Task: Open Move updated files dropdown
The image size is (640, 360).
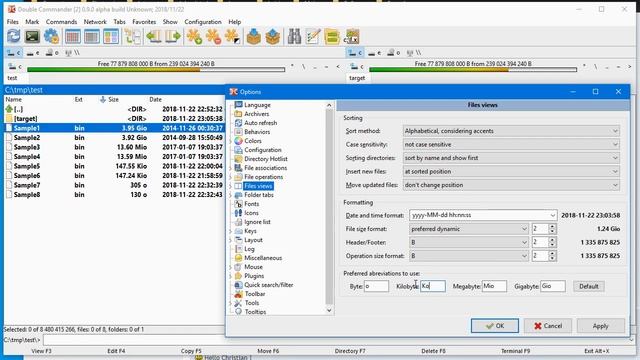Action: (511, 185)
